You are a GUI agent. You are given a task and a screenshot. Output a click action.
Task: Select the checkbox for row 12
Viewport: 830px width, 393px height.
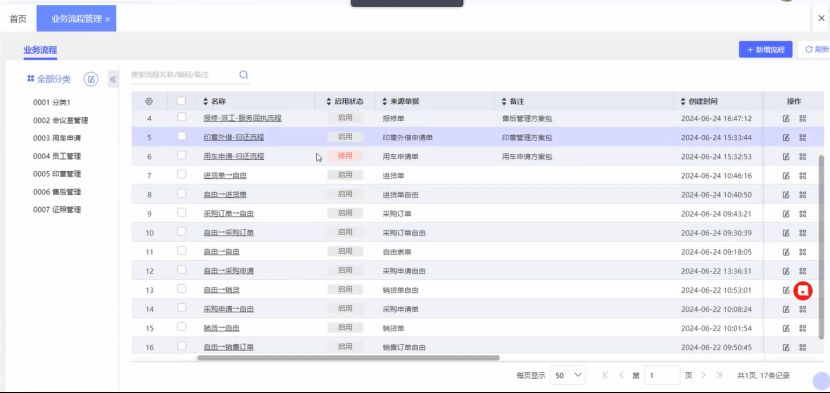coord(182,270)
